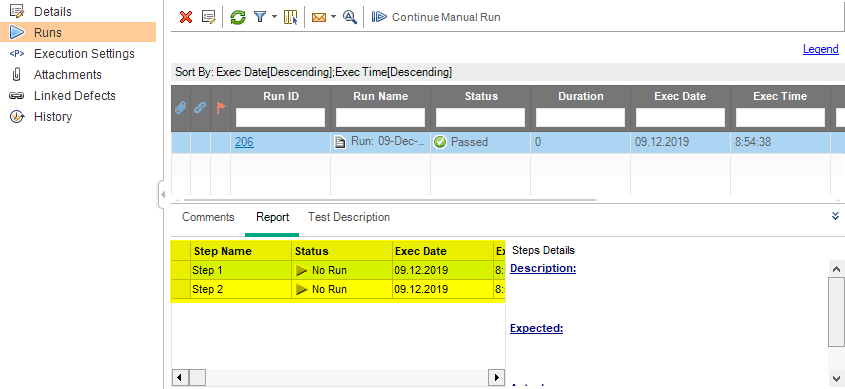Click the steps grid right scroll arrow
This screenshot has height=389, width=845.
click(x=496, y=377)
